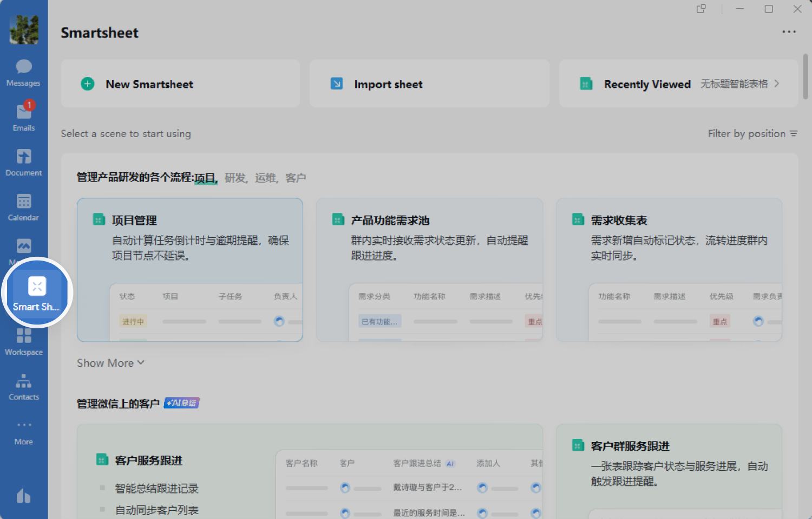Open Messages in the sidebar
This screenshot has width=812, height=519.
tap(24, 72)
